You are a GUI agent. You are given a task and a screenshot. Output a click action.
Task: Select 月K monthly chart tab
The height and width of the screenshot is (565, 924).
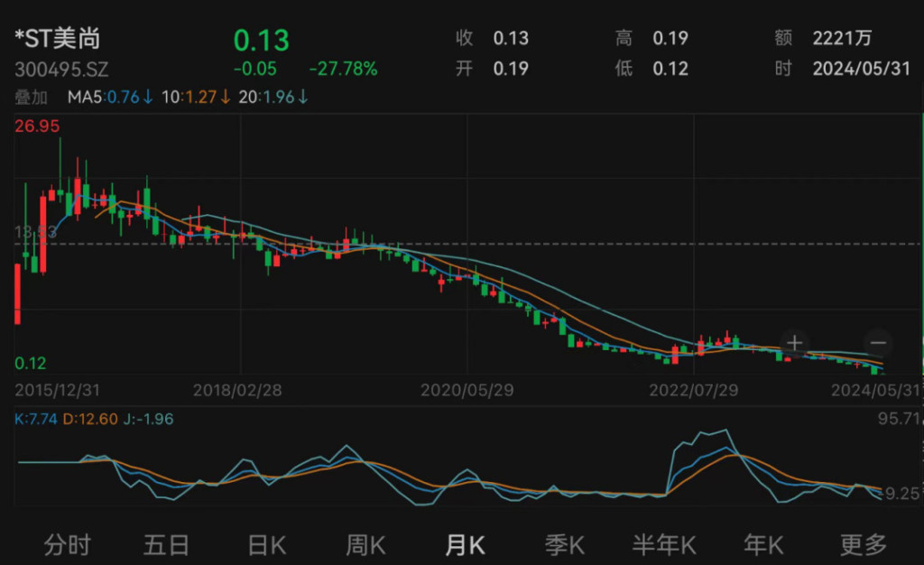[x=465, y=545]
